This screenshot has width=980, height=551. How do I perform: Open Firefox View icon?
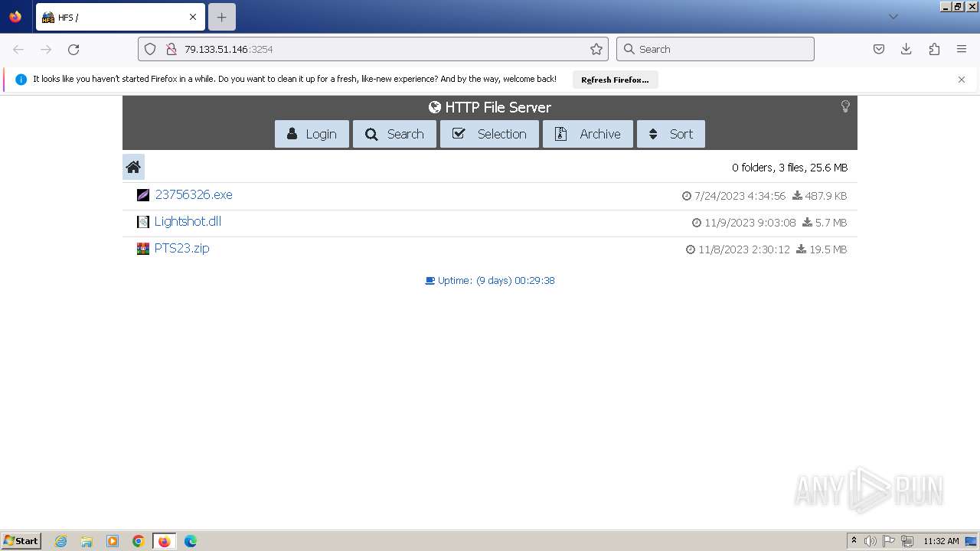coord(15,17)
